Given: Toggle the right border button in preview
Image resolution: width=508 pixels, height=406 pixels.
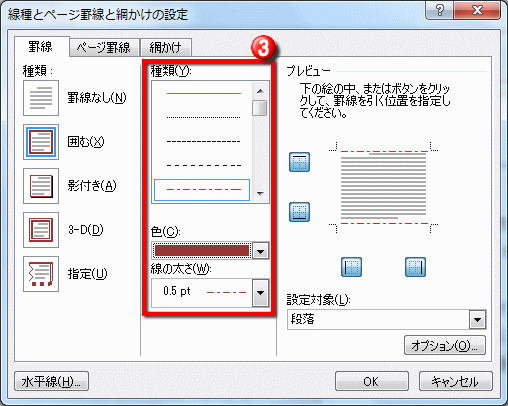Looking at the screenshot, I should [415, 267].
